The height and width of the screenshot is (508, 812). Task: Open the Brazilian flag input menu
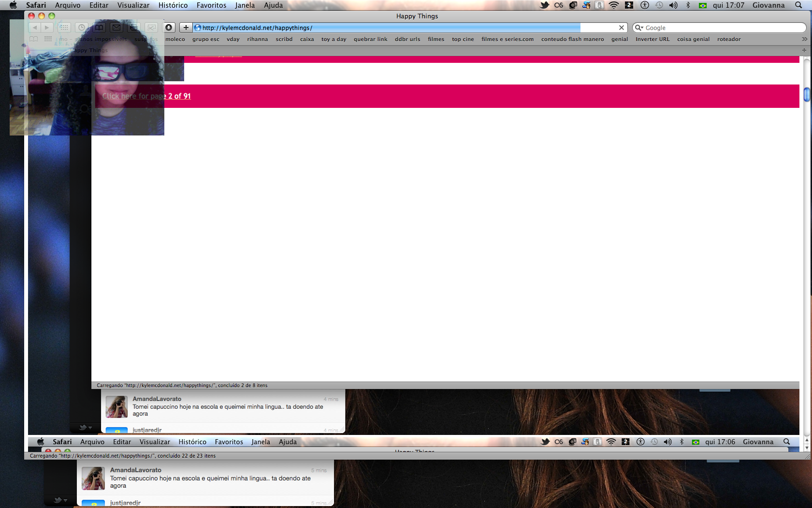703,5
